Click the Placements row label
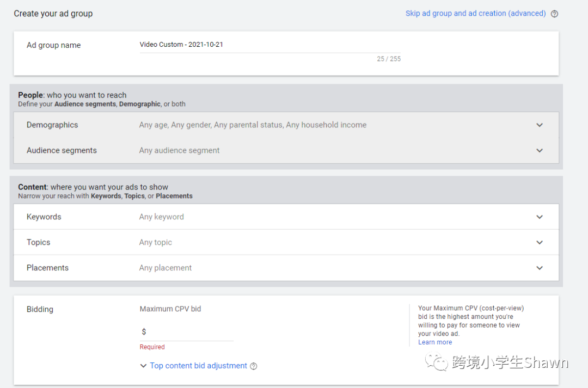This screenshot has width=588, height=388. click(48, 268)
